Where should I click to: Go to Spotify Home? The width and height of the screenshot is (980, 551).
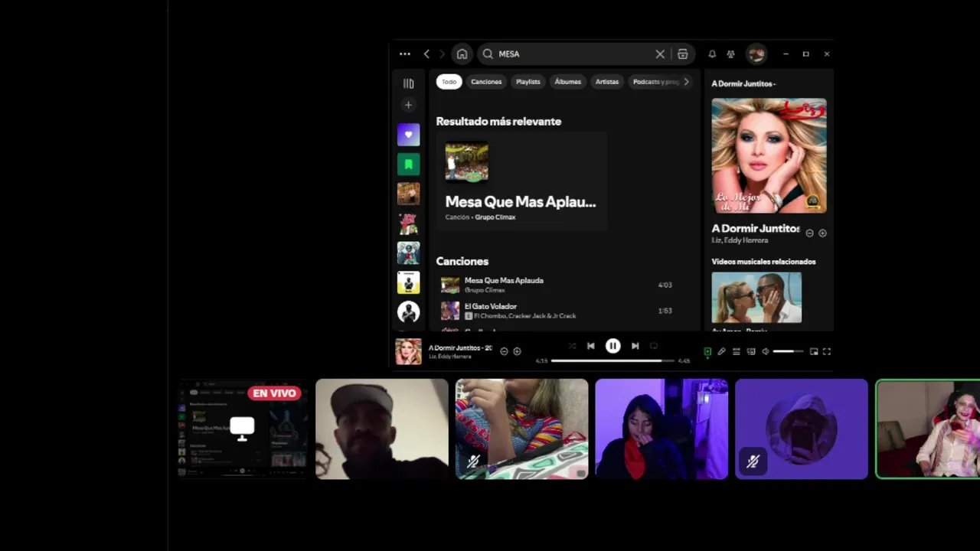462,54
